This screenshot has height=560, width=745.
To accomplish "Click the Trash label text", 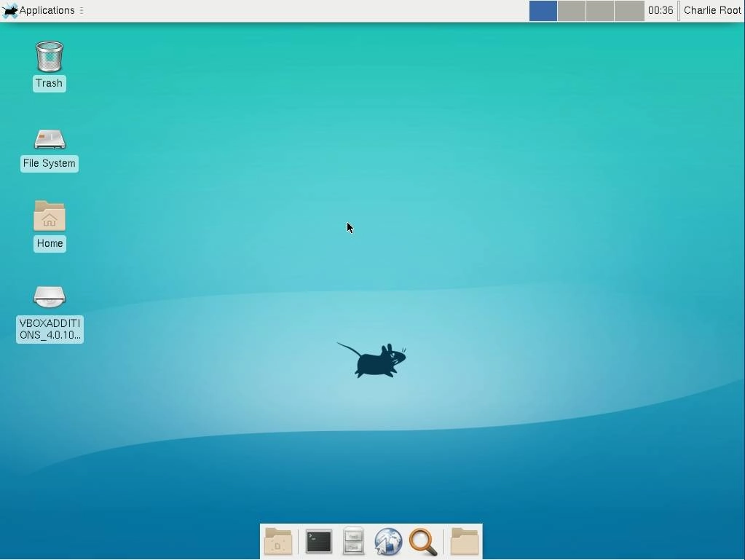I will [x=50, y=83].
